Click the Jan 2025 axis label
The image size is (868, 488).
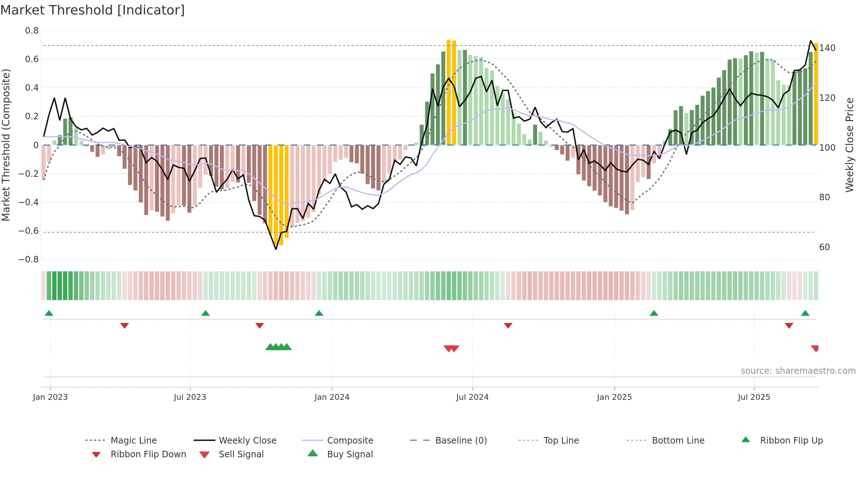[614, 397]
